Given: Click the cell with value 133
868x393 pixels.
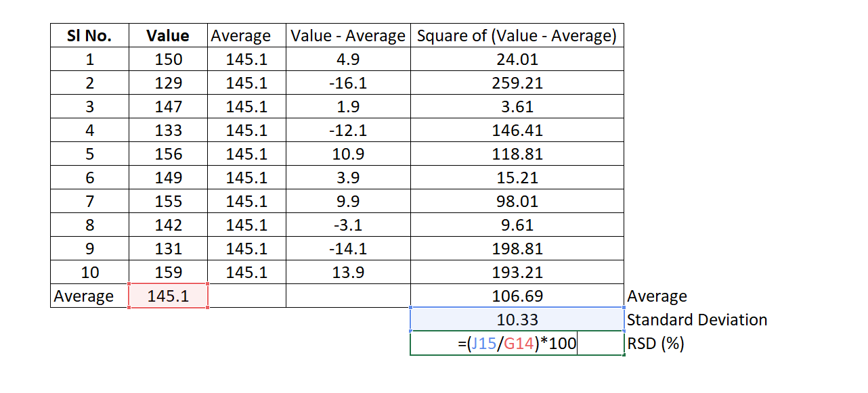Looking at the screenshot, I should (x=168, y=130).
